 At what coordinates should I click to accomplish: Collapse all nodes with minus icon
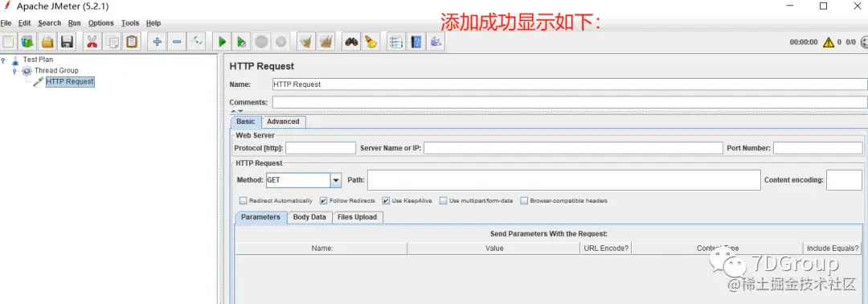177,42
